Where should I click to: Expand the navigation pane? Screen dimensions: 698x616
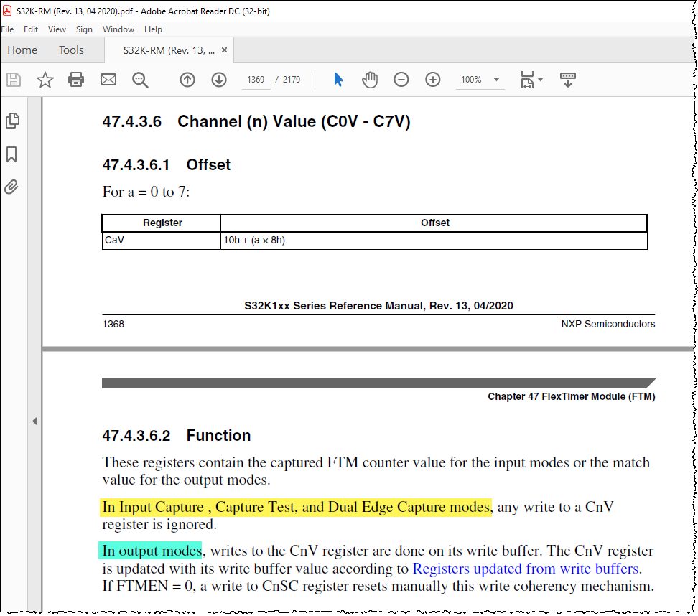tap(34, 421)
